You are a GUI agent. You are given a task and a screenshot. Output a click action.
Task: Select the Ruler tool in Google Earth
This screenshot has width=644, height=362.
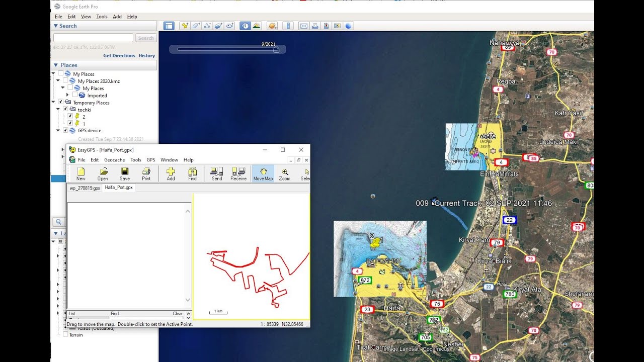pos(288,26)
